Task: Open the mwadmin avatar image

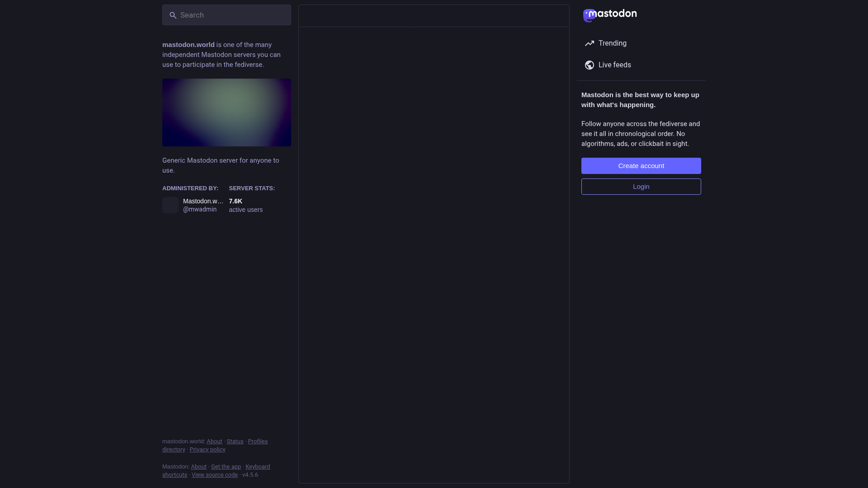Action: (x=170, y=205)
